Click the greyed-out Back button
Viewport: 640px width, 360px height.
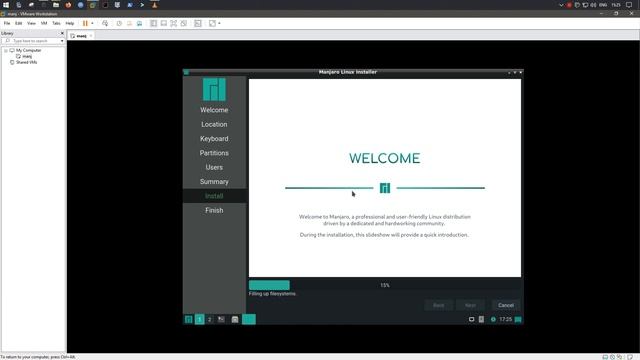click(438, 305)
